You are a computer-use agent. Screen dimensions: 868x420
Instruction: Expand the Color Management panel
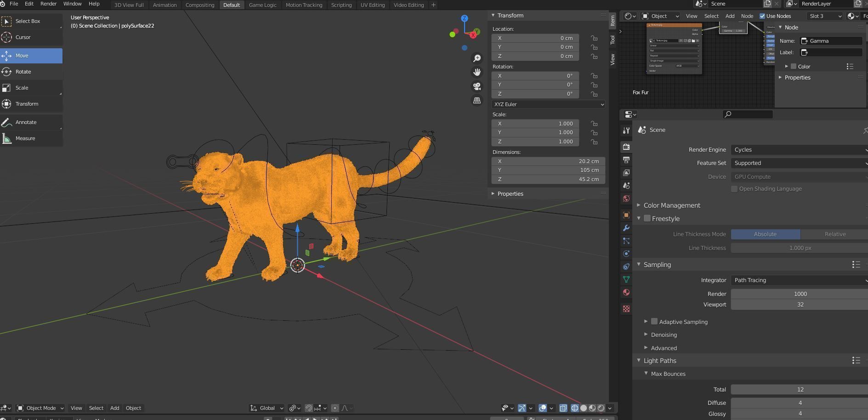click(672, 205)
